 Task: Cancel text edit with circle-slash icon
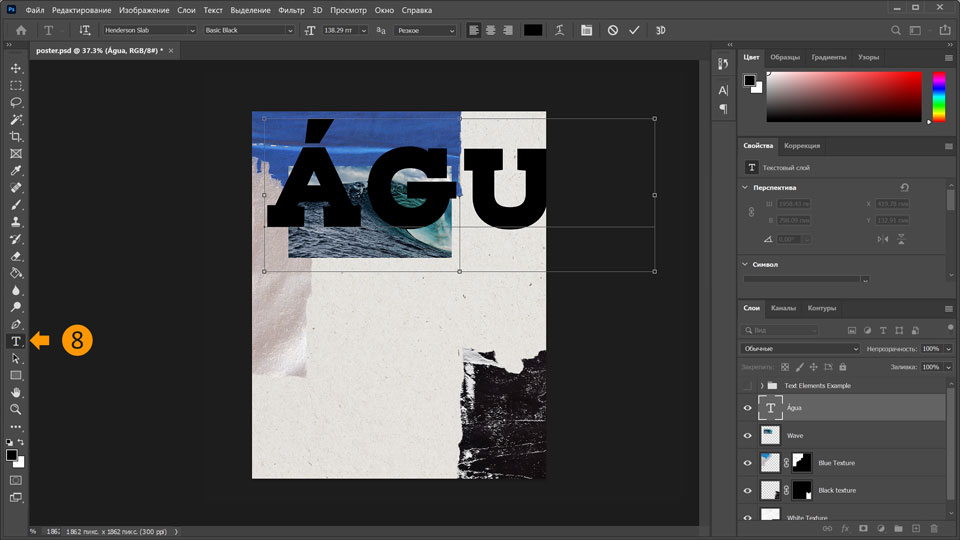(612, 31)
